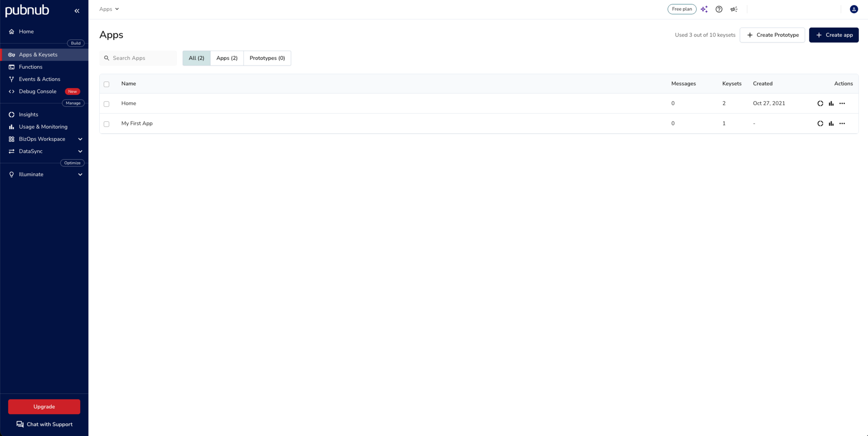Open Debug Console in the sidebar
Viewport: 868px width, 436px height.
click(44, 92)
